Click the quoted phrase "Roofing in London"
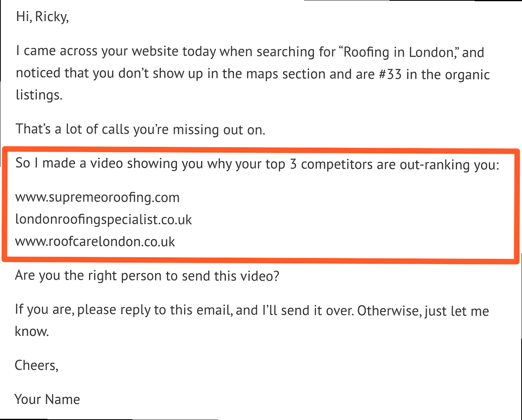Viewport: 522px width, 420px height. coord(397,52)
